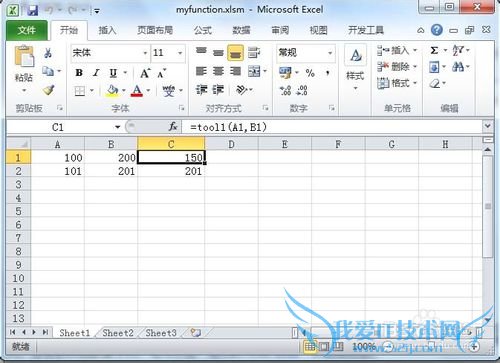This screenshot has height=363, width=500.
Task: Open the Help question mark
Action: pos(436,30)
